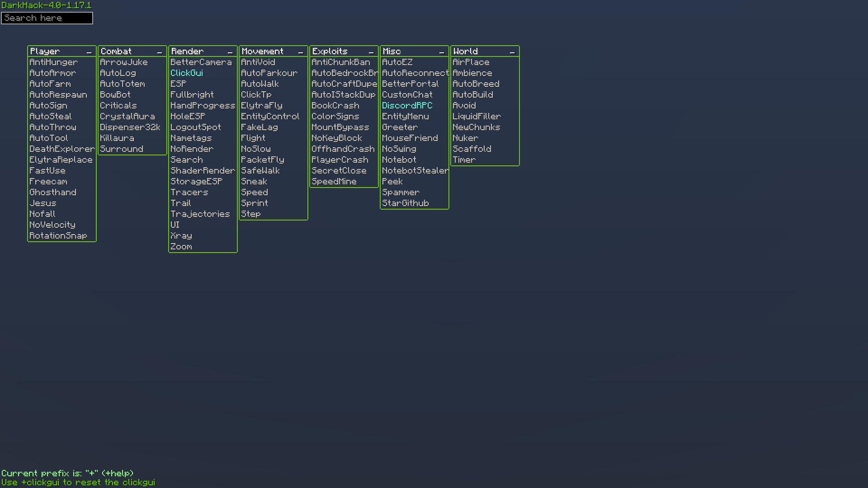Enable the Scaffold module
Screen dimensions: 868x488
(472, 149)
